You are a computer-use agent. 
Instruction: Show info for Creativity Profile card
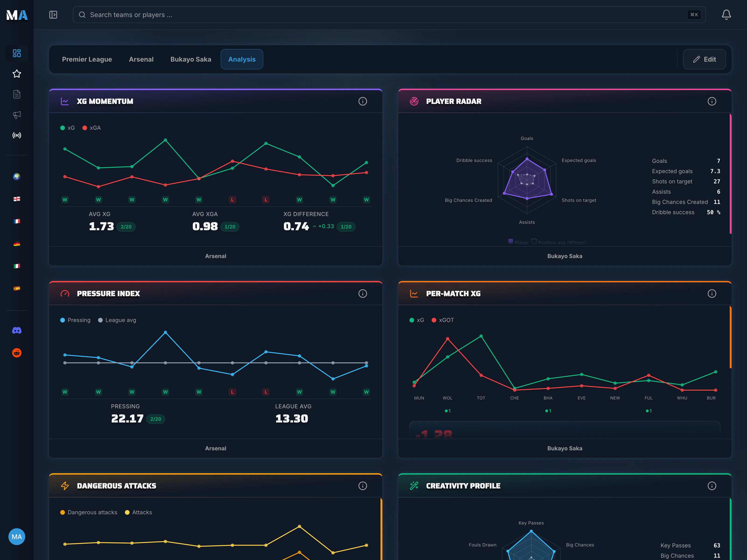[x=712, y=486]
